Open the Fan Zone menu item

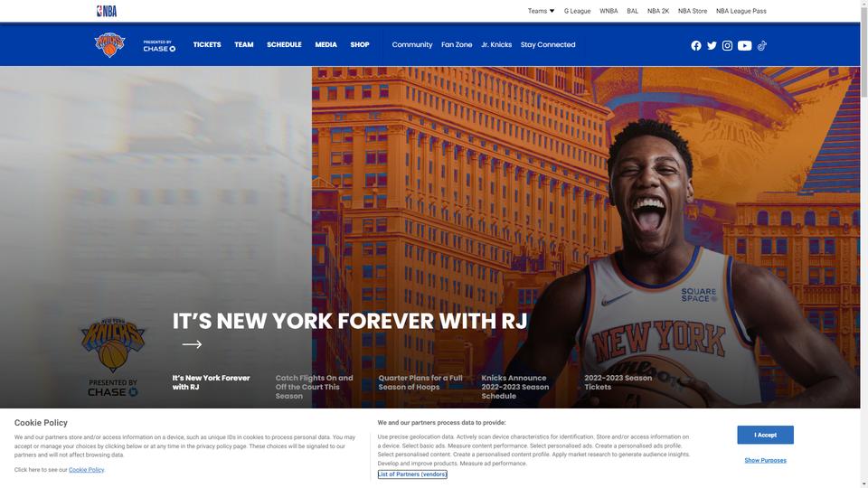[x=457, y=45]
